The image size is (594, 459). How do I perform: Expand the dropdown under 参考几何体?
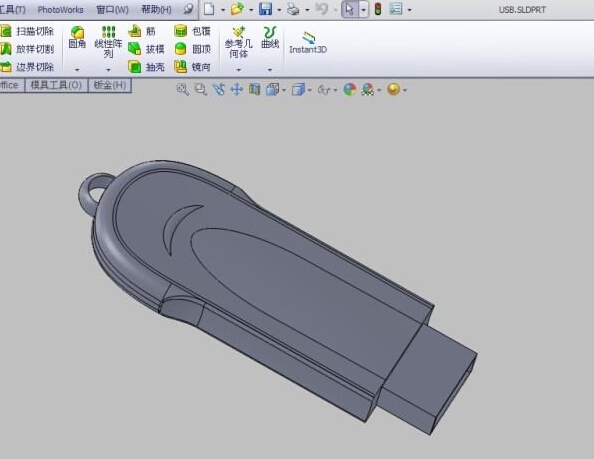coord(239,70)
